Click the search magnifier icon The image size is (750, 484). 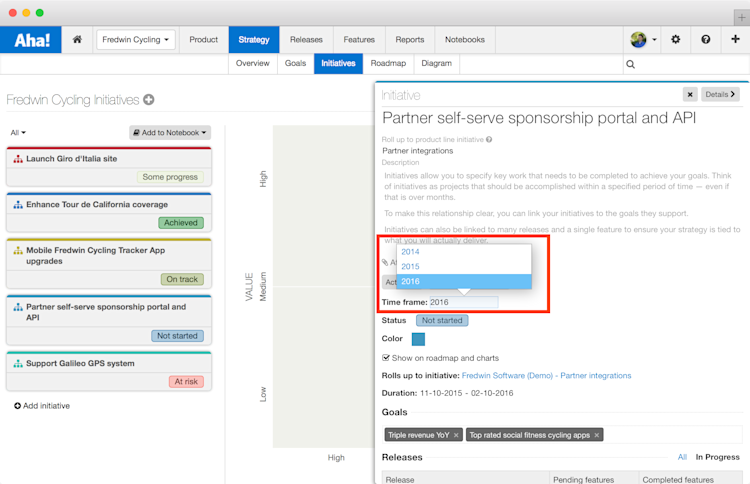(630, 64)
